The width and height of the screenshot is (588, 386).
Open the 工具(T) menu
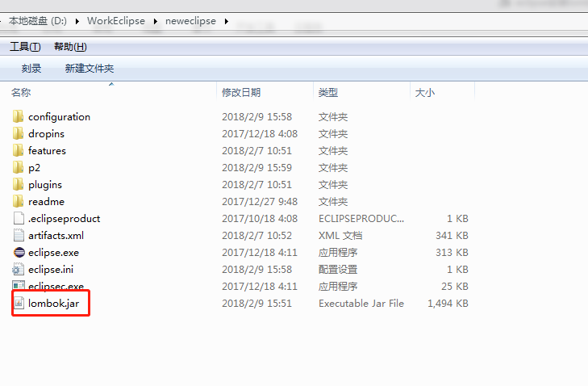[x=25, y=47]
